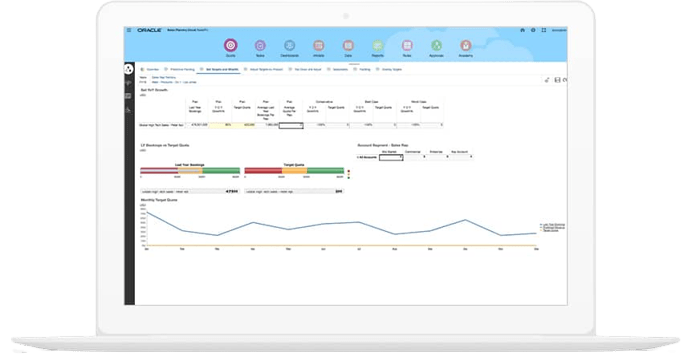The image size is (692, 361).
Task: Select the Enterprise cell for All Accounts
Action: tap(438, 157)
